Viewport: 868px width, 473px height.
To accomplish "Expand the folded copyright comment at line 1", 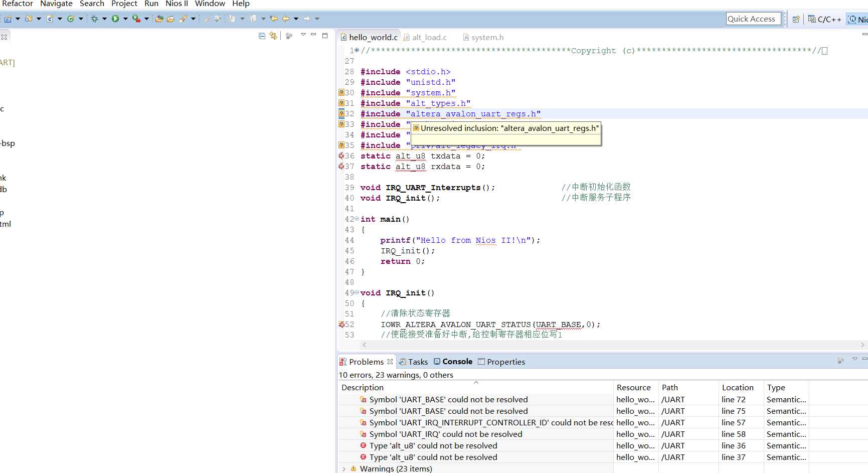I will tap(357, 50).
